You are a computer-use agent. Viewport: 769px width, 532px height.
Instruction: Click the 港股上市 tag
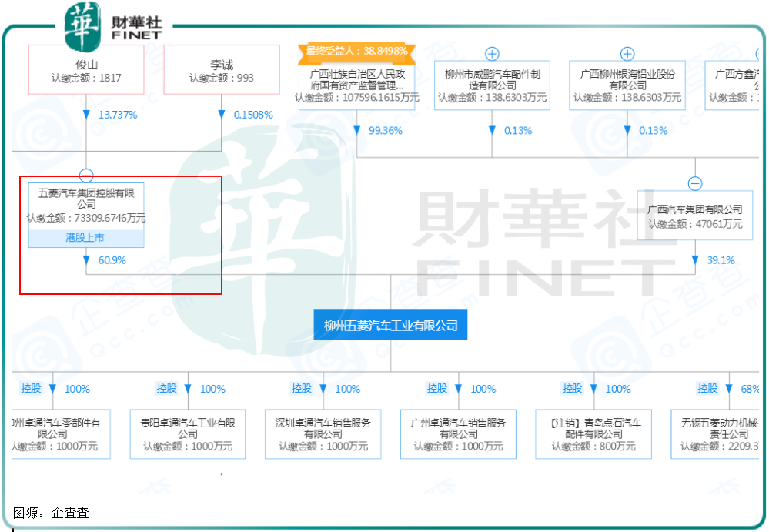pyautogui.click(x=85, y=239)
